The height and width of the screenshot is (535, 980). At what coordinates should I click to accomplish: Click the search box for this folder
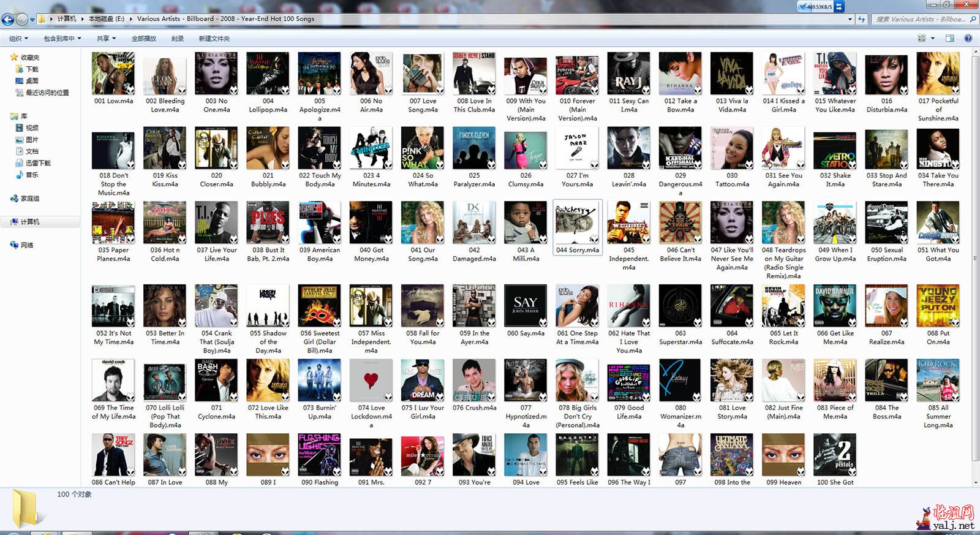920,19
